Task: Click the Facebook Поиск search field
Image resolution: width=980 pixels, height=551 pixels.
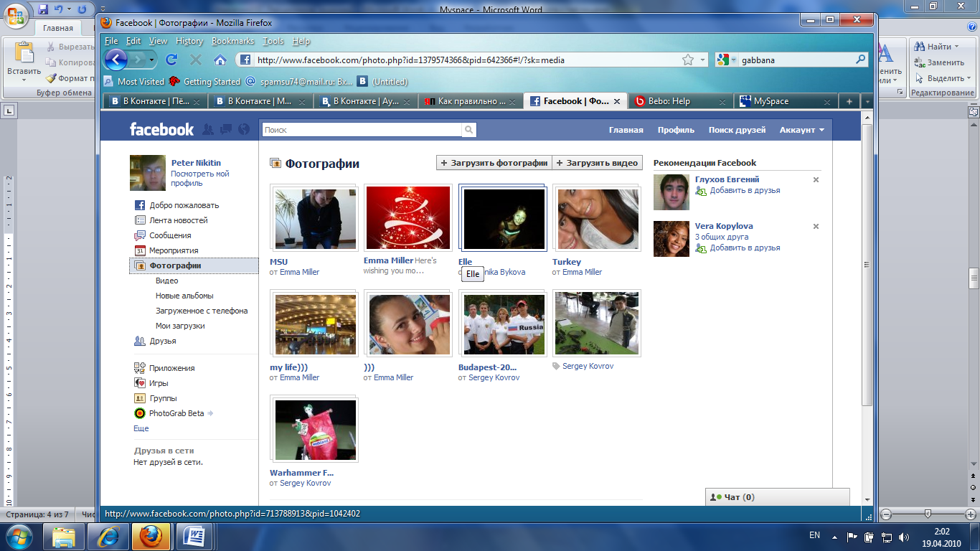Action: [x=361, y=130]
